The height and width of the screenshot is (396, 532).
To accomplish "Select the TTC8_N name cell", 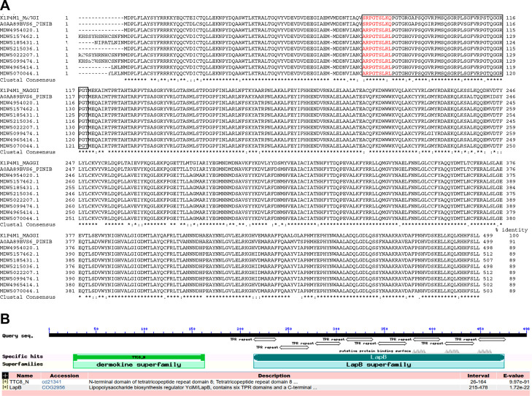I will (x=20, y=381).
